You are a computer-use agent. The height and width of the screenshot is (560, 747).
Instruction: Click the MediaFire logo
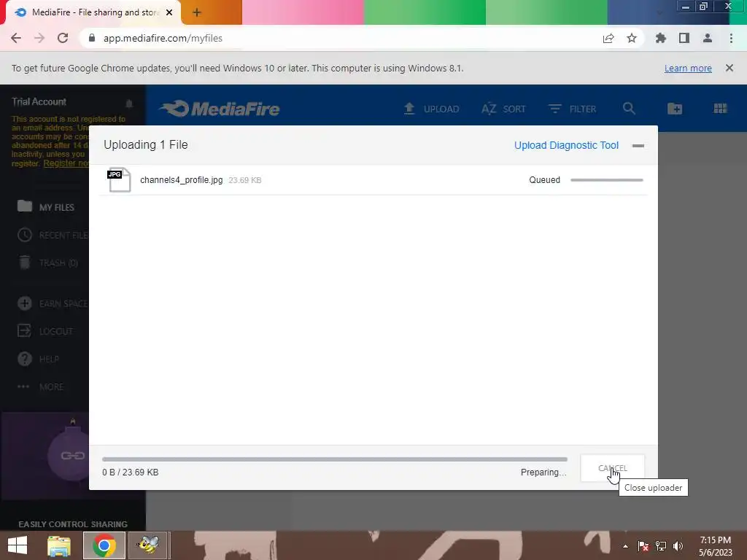[220, 109]
